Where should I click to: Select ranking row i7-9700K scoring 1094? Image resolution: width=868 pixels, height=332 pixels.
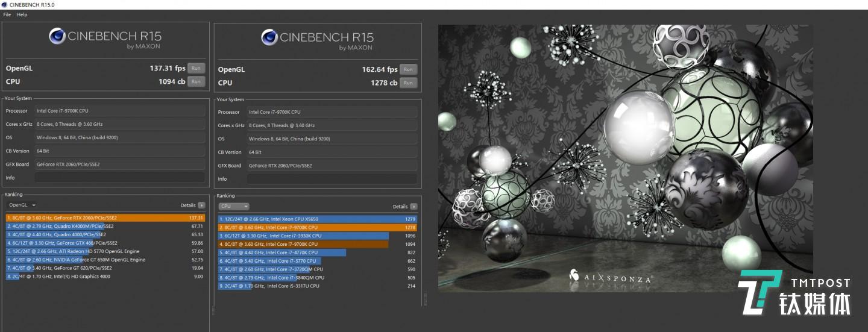pyautogui.click(x=318, y=244)
